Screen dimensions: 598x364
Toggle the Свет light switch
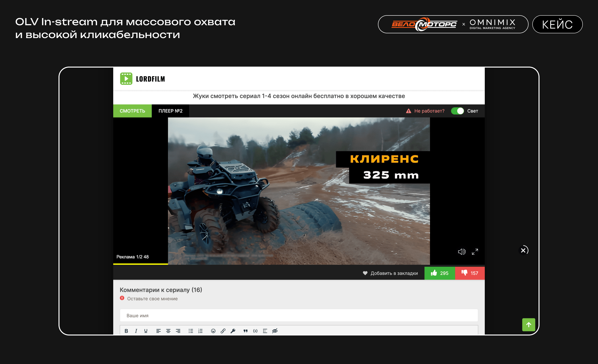[457, 111]
